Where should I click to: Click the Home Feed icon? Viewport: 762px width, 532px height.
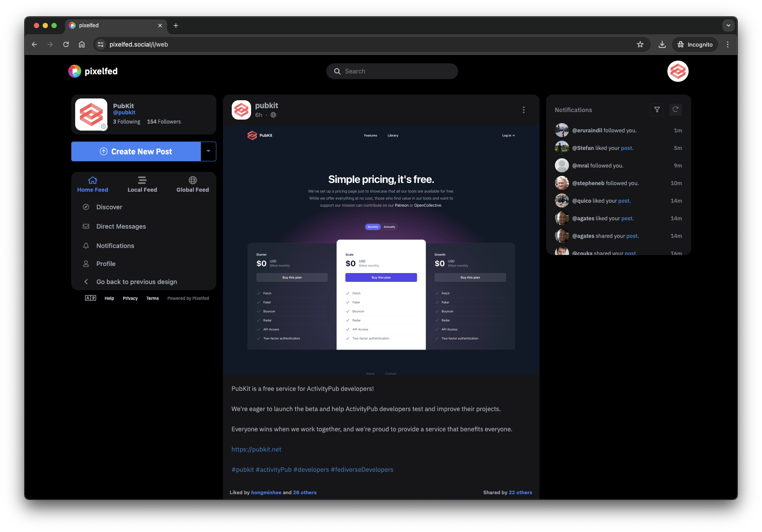pos(92,180)
